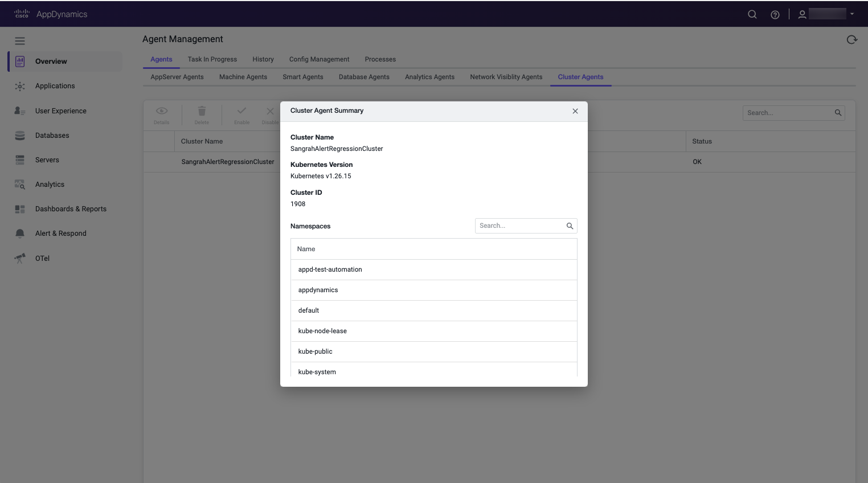This screenshot has width=868, height=483.
Task: Select the SangrahAlertRegressionCluster table row
Action: tap(499, 162)
